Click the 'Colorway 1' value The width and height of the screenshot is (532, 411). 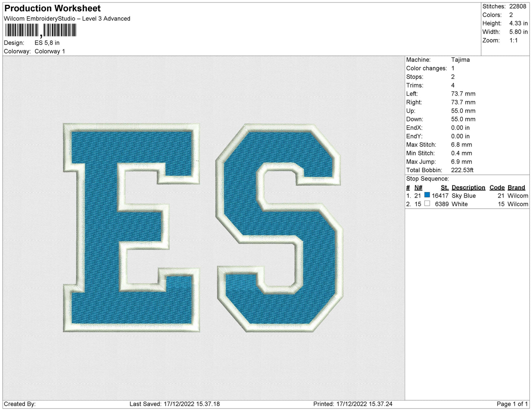(50, 52)
